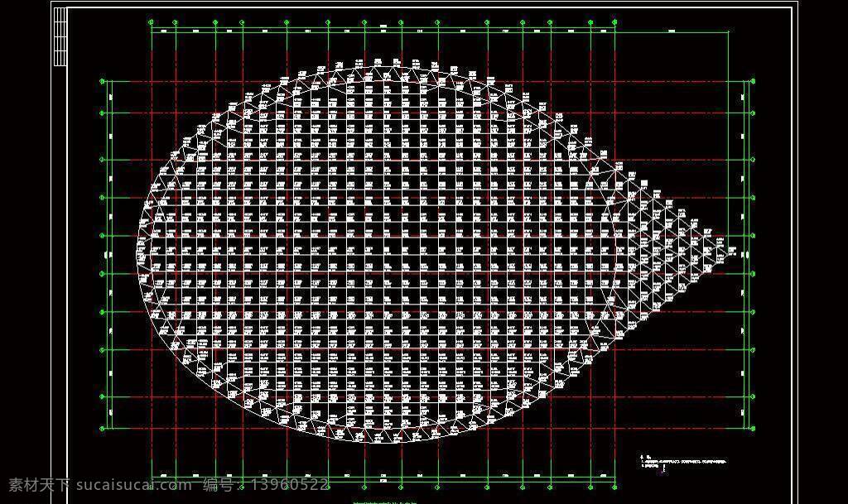Click the bottommost point of the oval truss
This screenshot has height=504, width=848.
pyautogui.click(x=387, y=441)
